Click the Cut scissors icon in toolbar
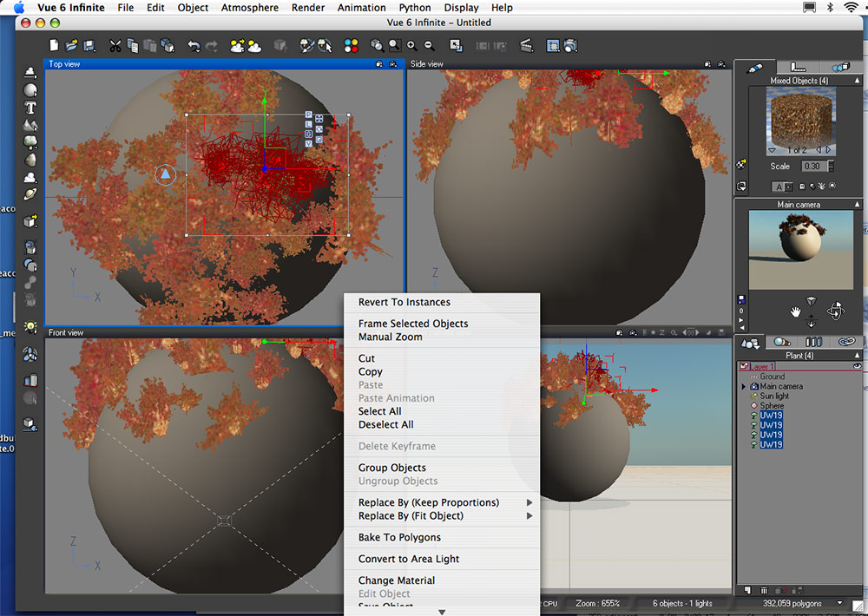This screenshot has height=616, width=868. tap(115, 45)
